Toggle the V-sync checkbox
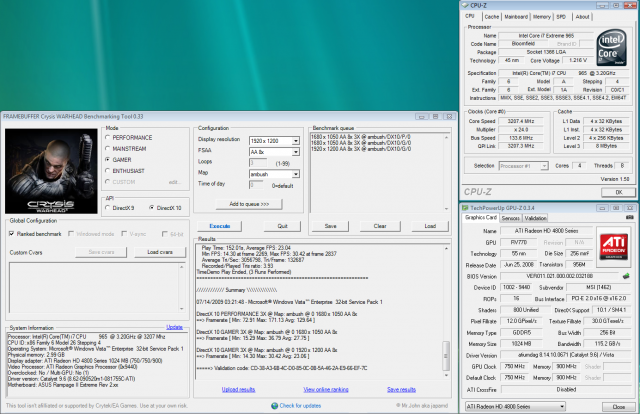Image resolution: width=640 pixels, height=414 pixels. pyautogui.click(x=124, y=234)
